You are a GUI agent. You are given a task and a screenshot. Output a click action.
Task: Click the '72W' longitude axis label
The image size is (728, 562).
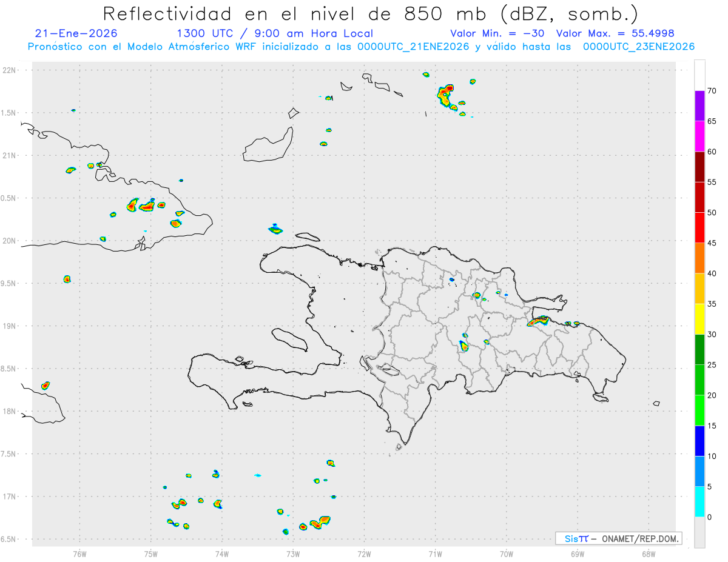coord(364,554)
